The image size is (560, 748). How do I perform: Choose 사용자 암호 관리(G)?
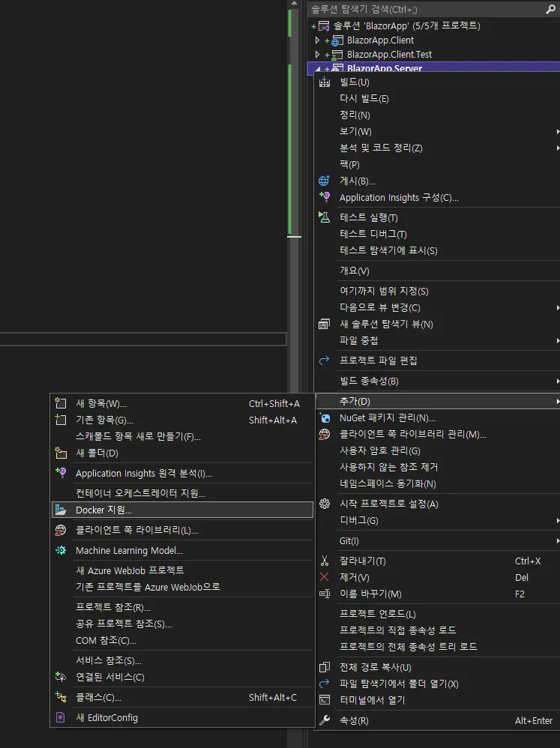379,450
